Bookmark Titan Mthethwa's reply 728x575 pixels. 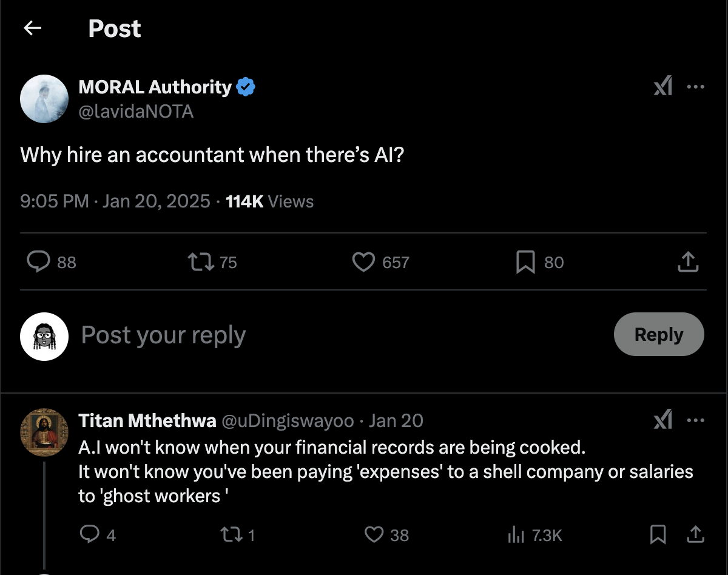pos(658,534)
